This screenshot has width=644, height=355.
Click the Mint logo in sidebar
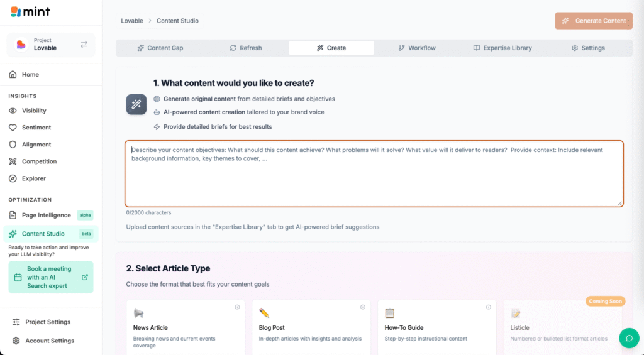coord(30,11)
